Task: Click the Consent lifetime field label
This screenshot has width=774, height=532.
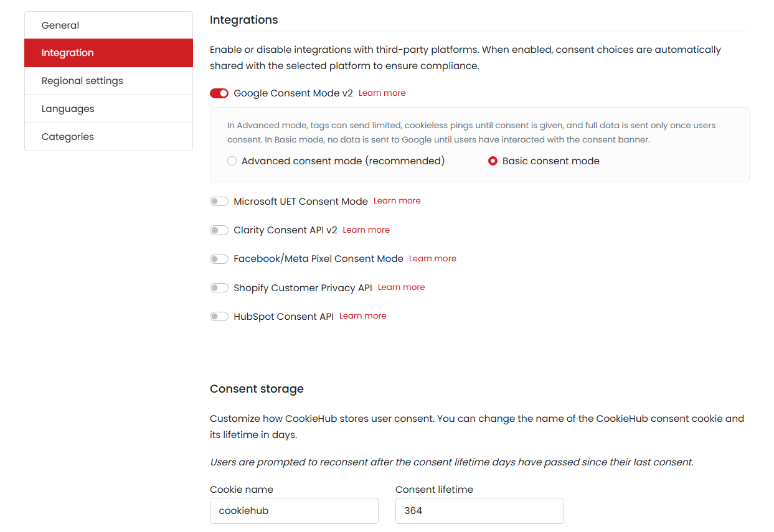Action: click(x=434, y=490)
